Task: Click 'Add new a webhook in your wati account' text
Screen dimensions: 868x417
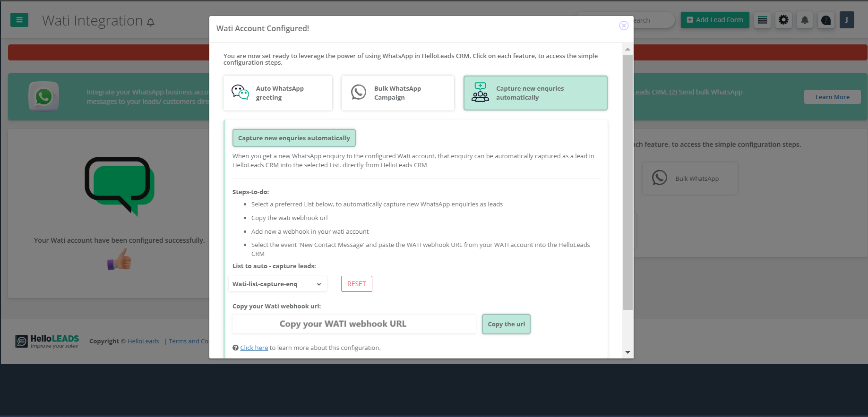Action: click(x=310, y=231)
